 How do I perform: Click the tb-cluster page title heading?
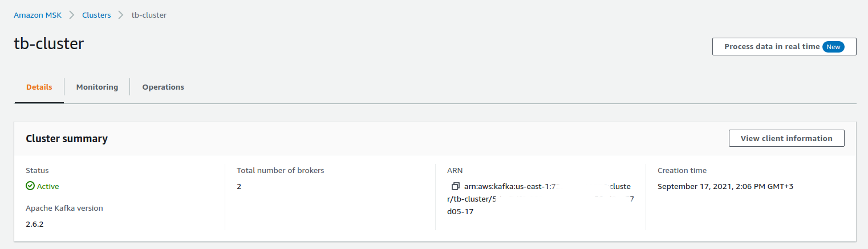(x=49, y=44)
